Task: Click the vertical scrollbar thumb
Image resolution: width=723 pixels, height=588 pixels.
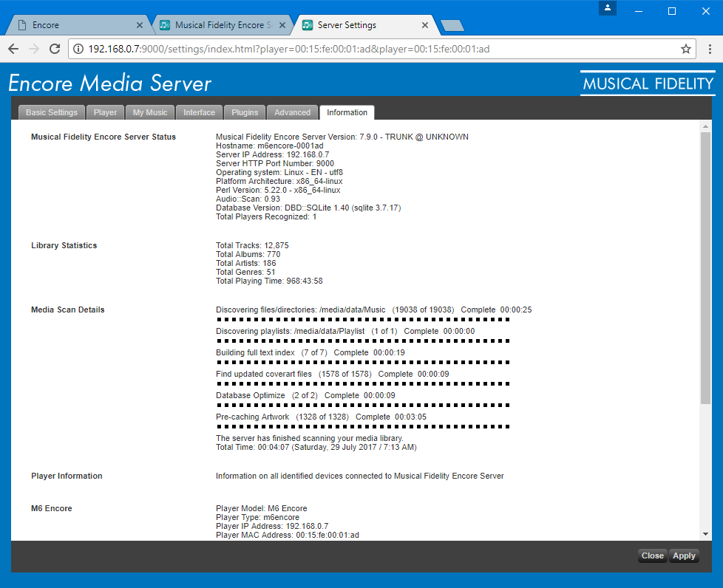Action: coord(705,268)
